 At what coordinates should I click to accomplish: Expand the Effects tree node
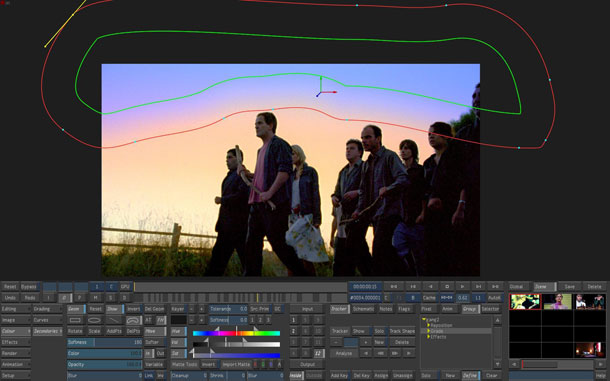(429, 337)
